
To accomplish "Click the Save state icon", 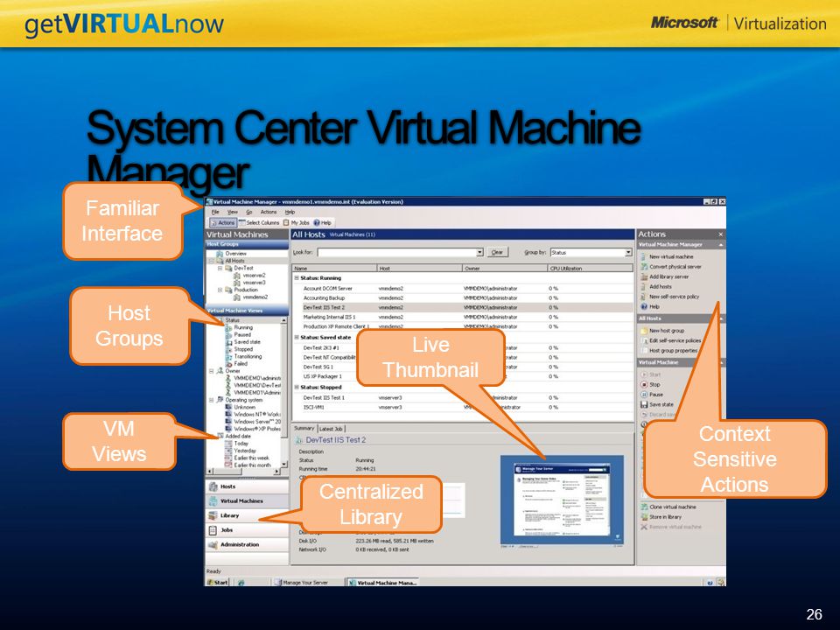I will tap(644, 404).
